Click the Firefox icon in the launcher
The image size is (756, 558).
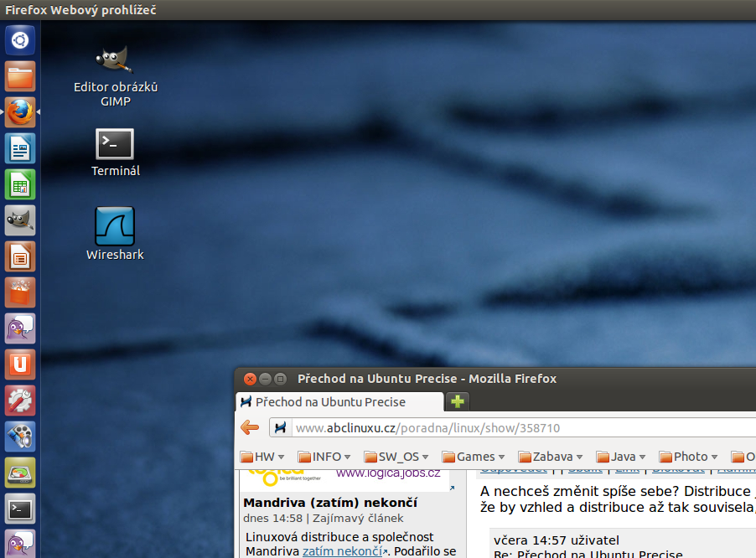(20, 111)
